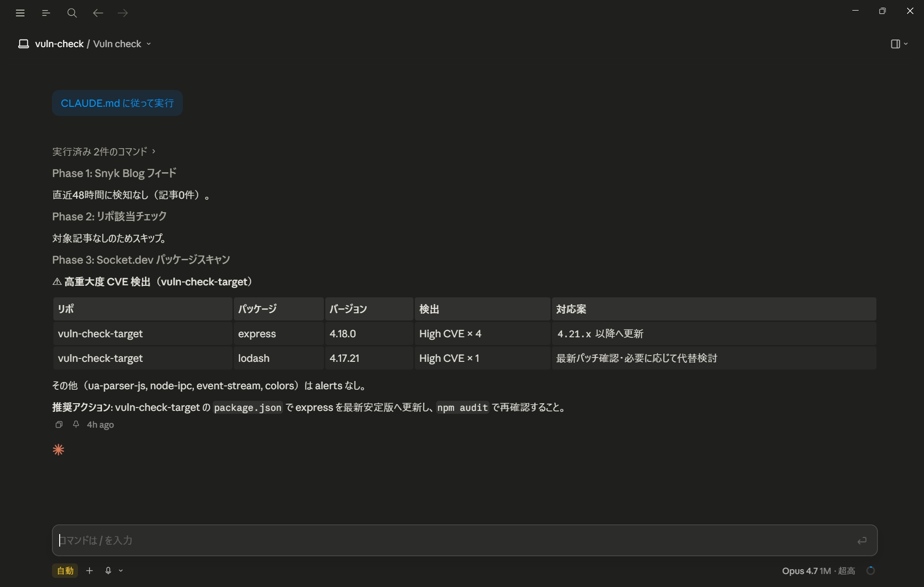Click the laptop project icon
This screenshot has width=924, height=587.
[24, 44]
